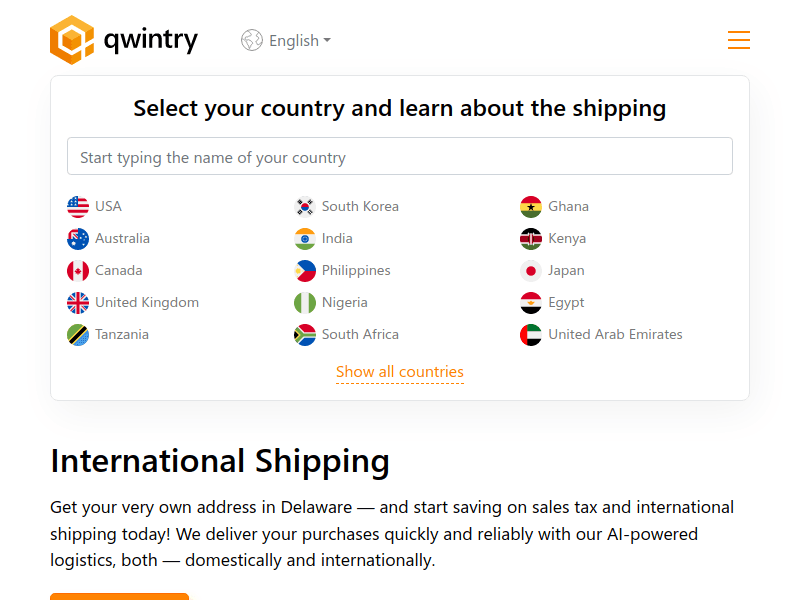
Task: Expand the list with Show all countries
Action: pos(399,371)
